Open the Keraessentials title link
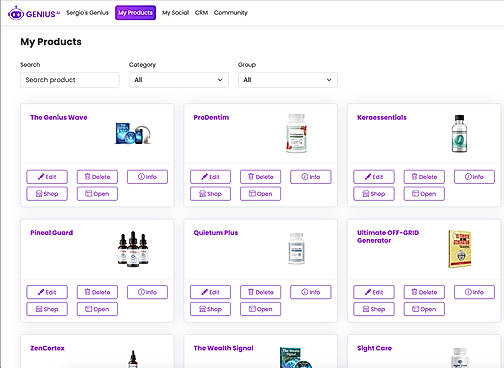This screenshot has height=368, width=504. click(x=382, y=117)
